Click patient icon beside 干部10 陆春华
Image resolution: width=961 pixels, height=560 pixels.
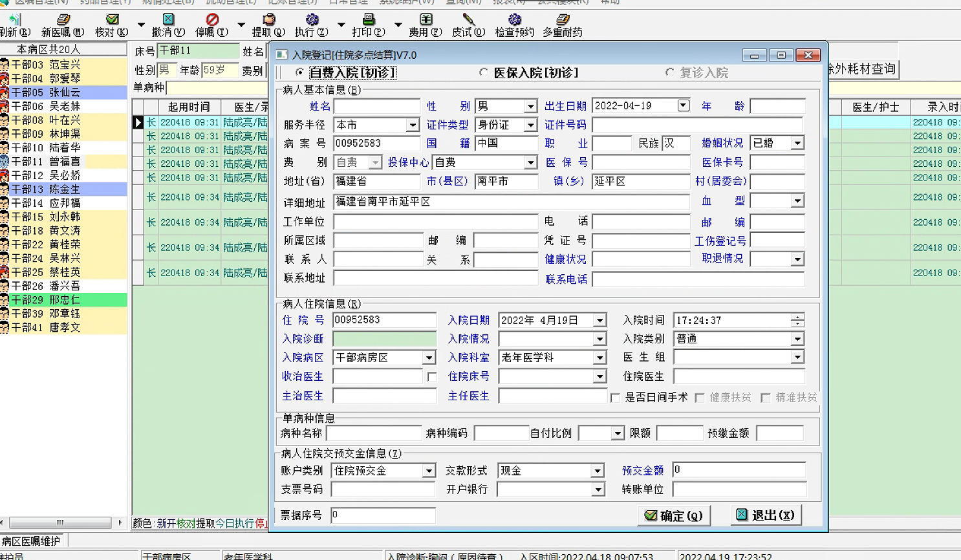coord(5,147)
